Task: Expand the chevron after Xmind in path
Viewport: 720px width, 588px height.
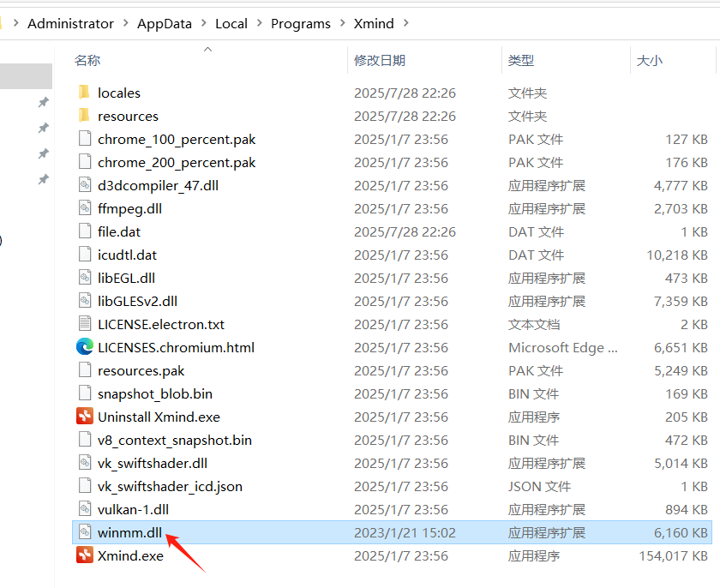Action: pyautogui.click(x=406, y=23)
